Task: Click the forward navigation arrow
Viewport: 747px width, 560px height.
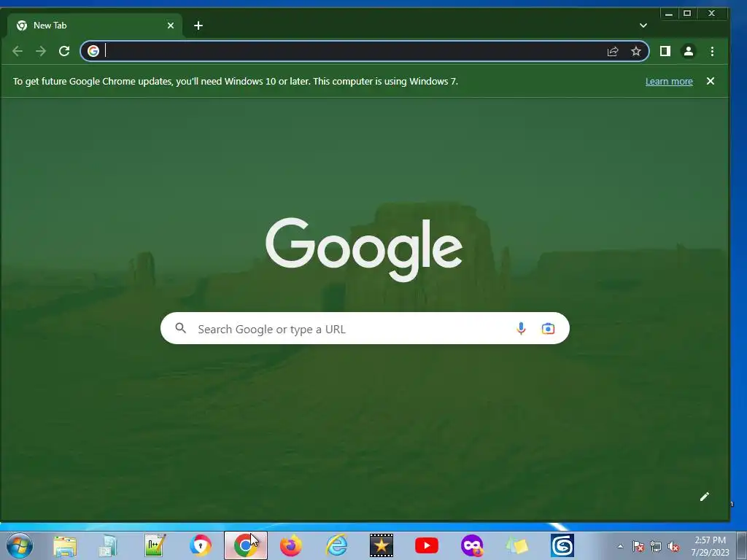Action: [x=41, y=51]
